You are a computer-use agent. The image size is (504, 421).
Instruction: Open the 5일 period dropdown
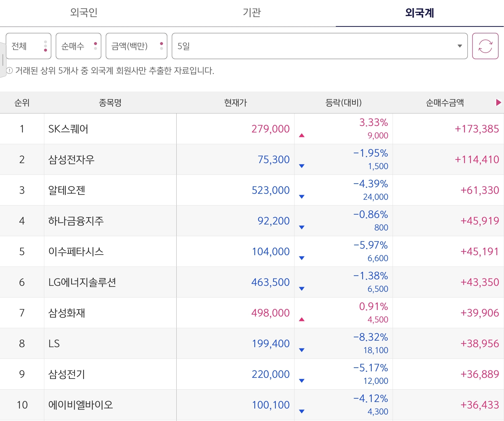(x=320, y=46)
